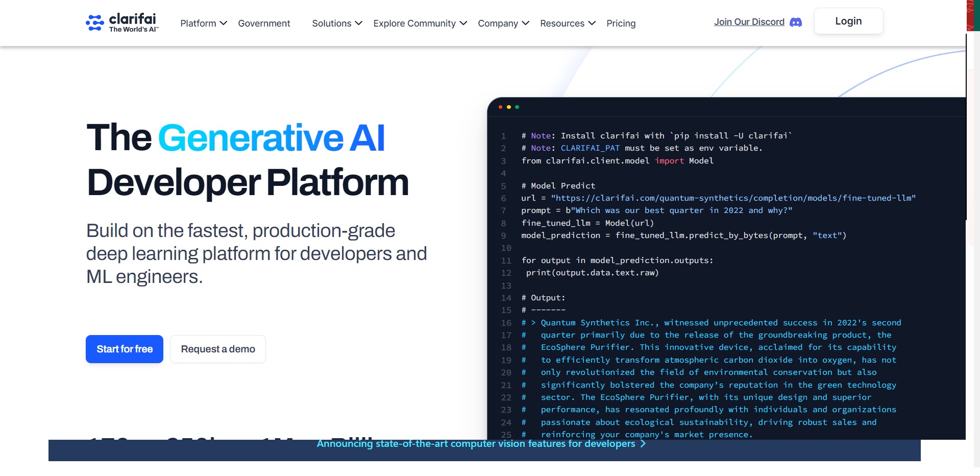
Task: Click the yellow dot in the code window
Action: click(x=508, y=107)
